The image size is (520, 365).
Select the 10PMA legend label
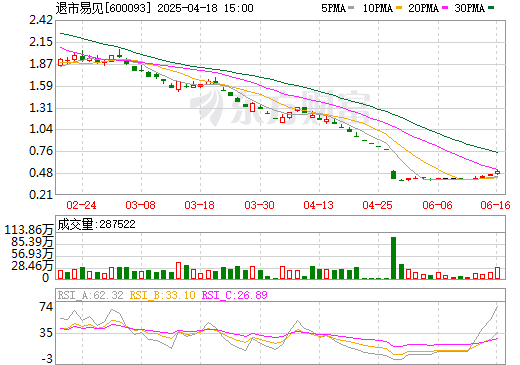click(x=378, y=8)
